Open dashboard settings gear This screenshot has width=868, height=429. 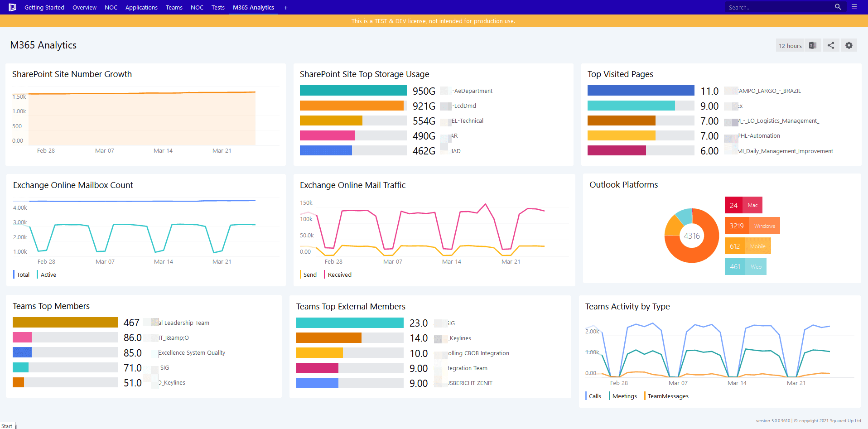(849, 45)
